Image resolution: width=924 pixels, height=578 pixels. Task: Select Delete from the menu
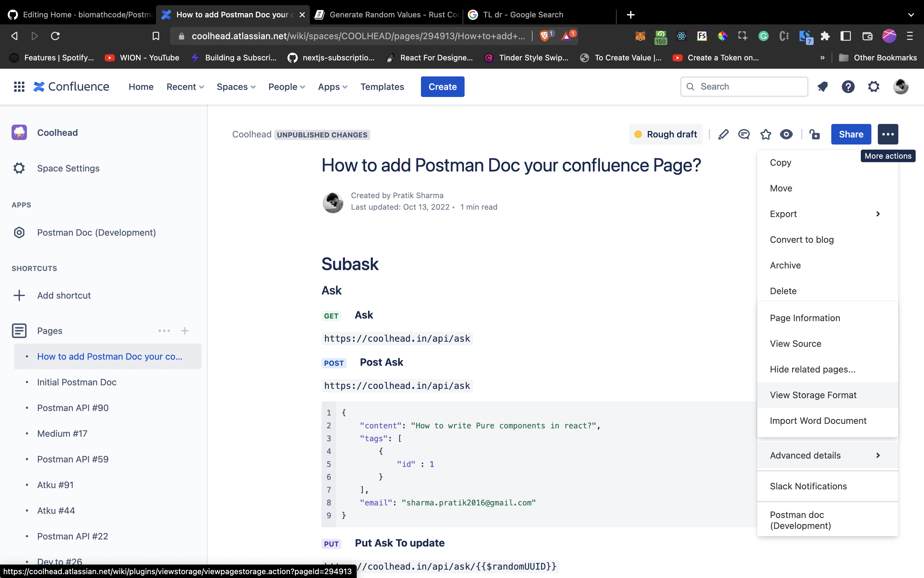(x=827, y=291)
